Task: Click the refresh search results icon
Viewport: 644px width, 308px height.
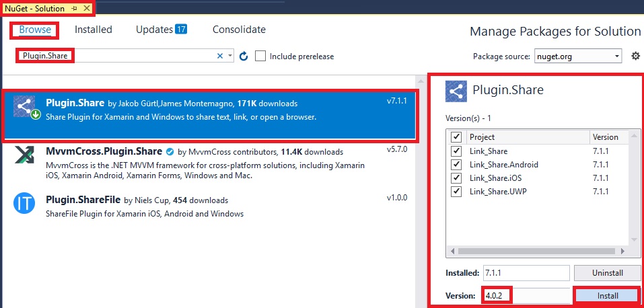Action: pos(244,56)
